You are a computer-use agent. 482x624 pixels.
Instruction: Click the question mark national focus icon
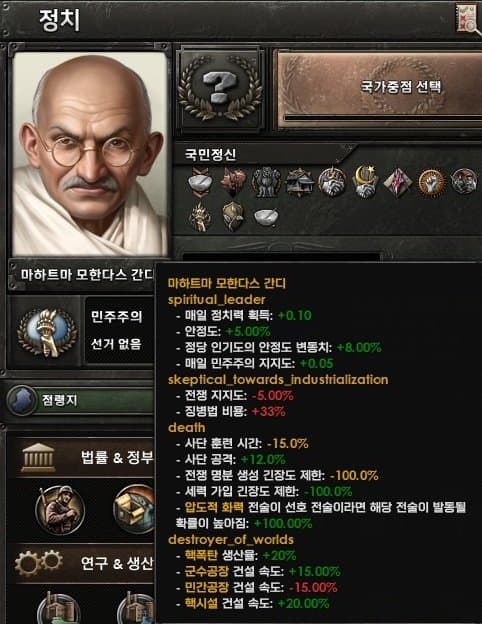(220, 88)
